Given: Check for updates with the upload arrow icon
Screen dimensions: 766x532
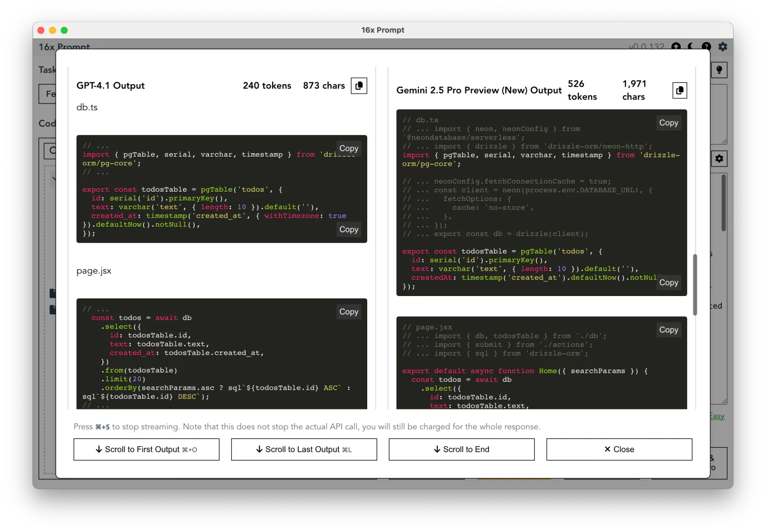Looking at the screenshot, I should point(676,47).
